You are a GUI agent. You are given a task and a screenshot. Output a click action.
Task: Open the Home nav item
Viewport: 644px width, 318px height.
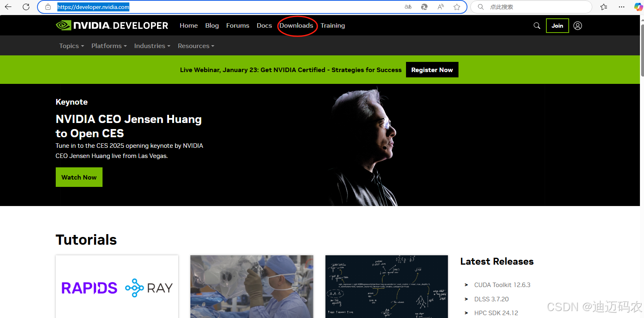[189, 26]
